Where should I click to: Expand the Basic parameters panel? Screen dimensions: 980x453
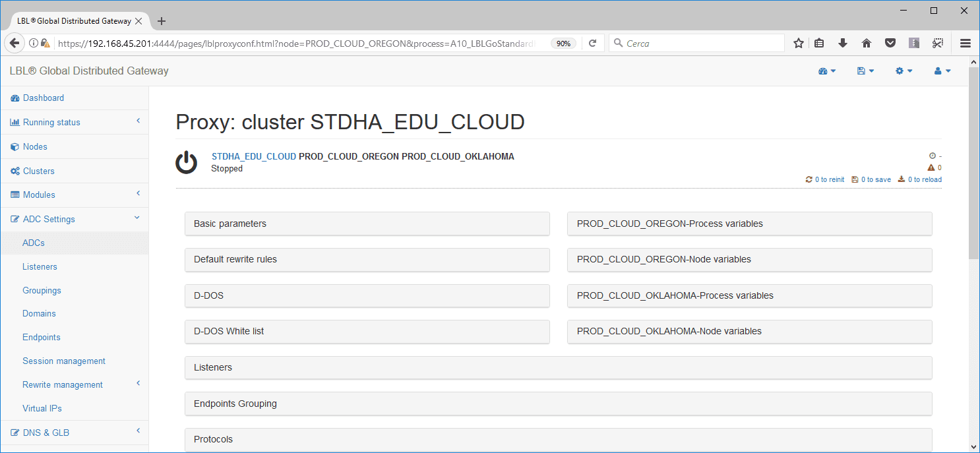[367, 224]
